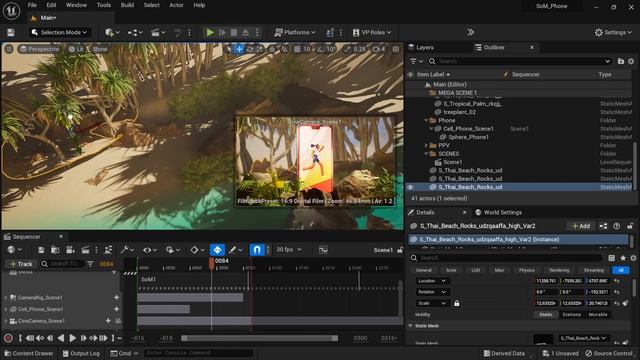Click the Sequencer horizontal range scrollbar
The width and height of the screenshot is (640, 360).
click(x=260, y=338)
